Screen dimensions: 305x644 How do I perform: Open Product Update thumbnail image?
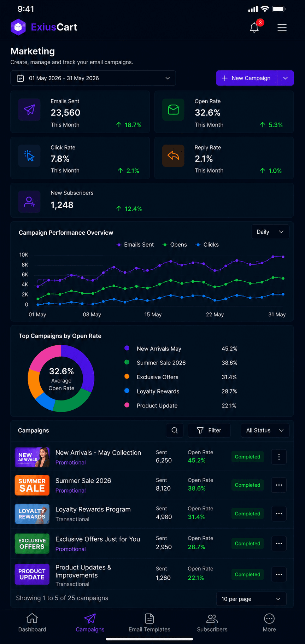[32, 574]
